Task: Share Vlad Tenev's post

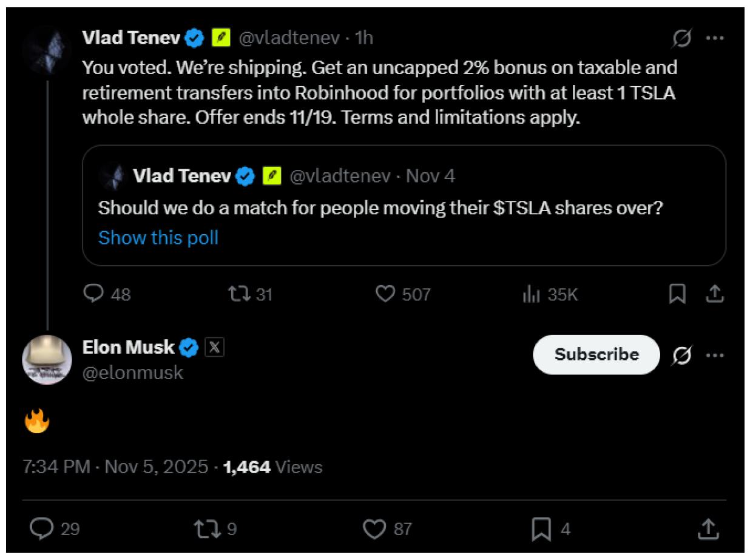Action: (x=715, y=294)
